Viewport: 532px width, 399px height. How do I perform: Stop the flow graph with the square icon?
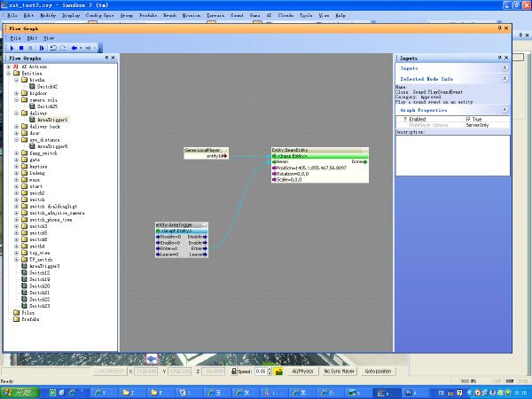21,48
